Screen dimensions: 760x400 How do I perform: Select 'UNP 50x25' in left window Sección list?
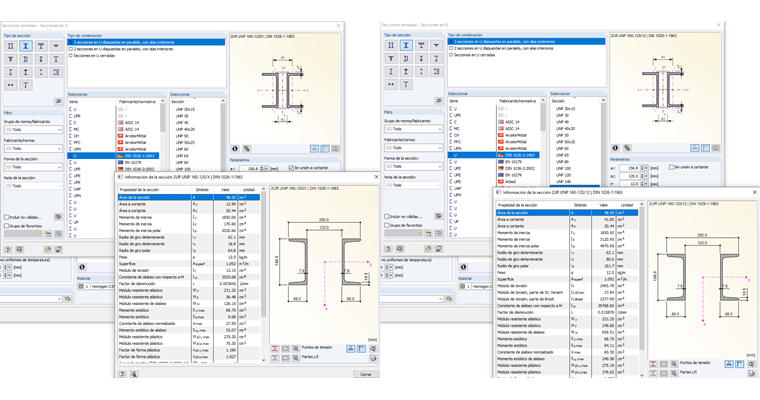pos(185,143)
